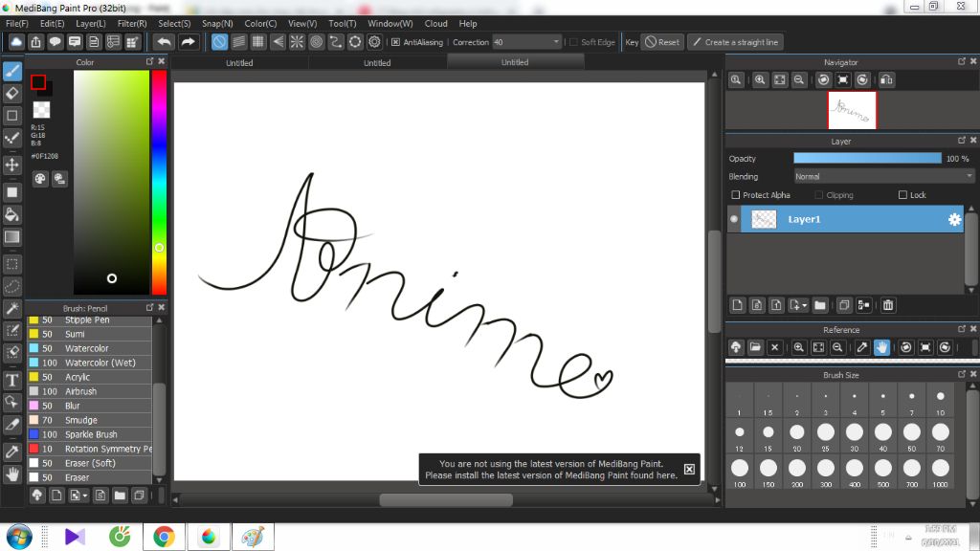Switch to the second Untitled tab
The height and width of the screenshot is (551, 980).
pyautogui.click(x=377, y=62)
